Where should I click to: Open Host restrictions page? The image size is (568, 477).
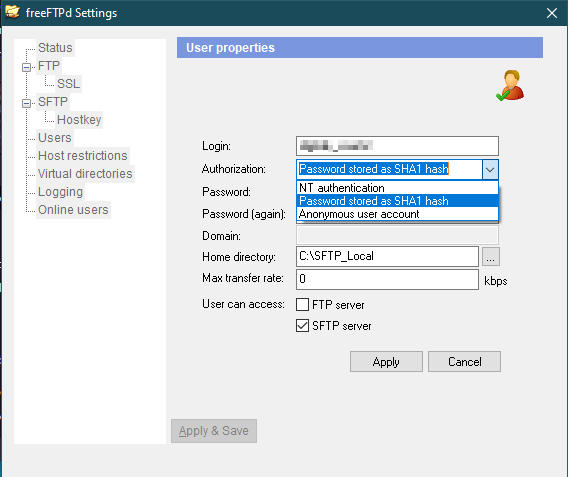83,156
